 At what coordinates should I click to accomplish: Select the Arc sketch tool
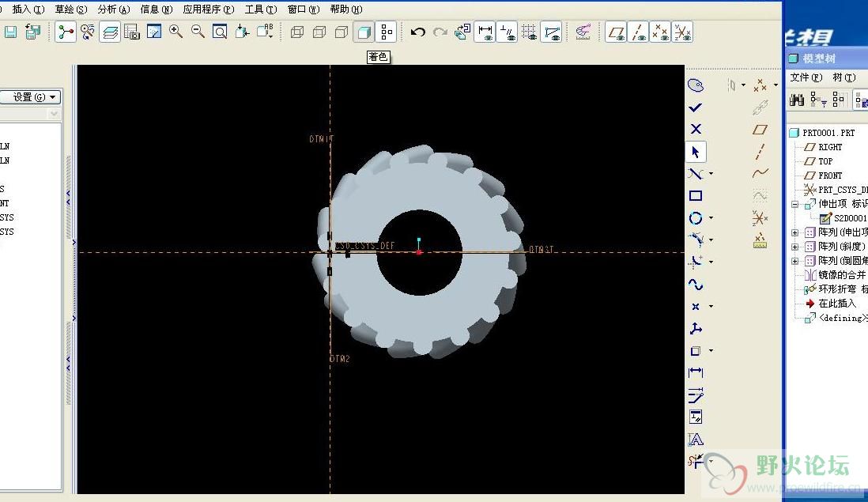point(696,240)
